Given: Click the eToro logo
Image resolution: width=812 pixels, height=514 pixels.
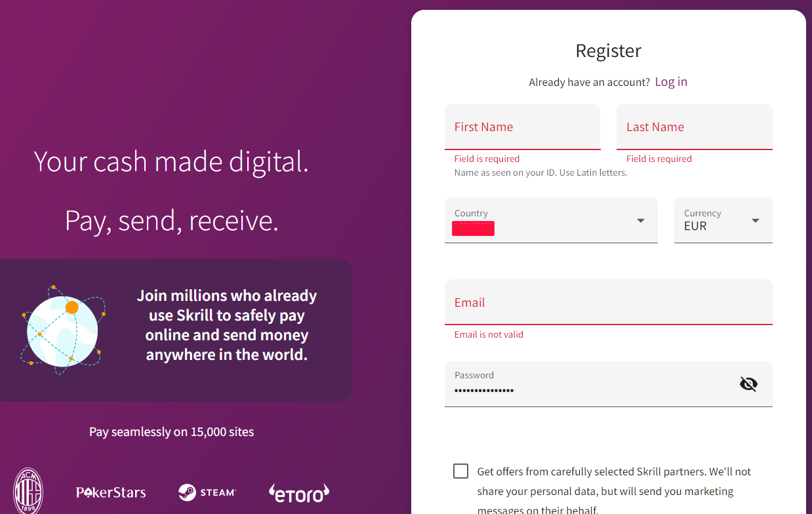Looking at the screenshot, I should pyautogui.click(x=299, y=493).
